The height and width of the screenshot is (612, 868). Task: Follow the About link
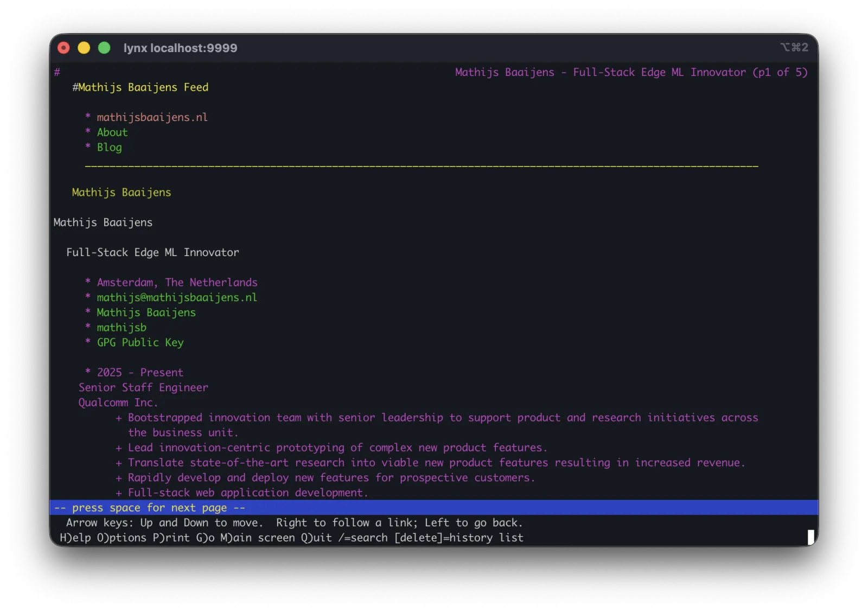[x=112, y=132]
